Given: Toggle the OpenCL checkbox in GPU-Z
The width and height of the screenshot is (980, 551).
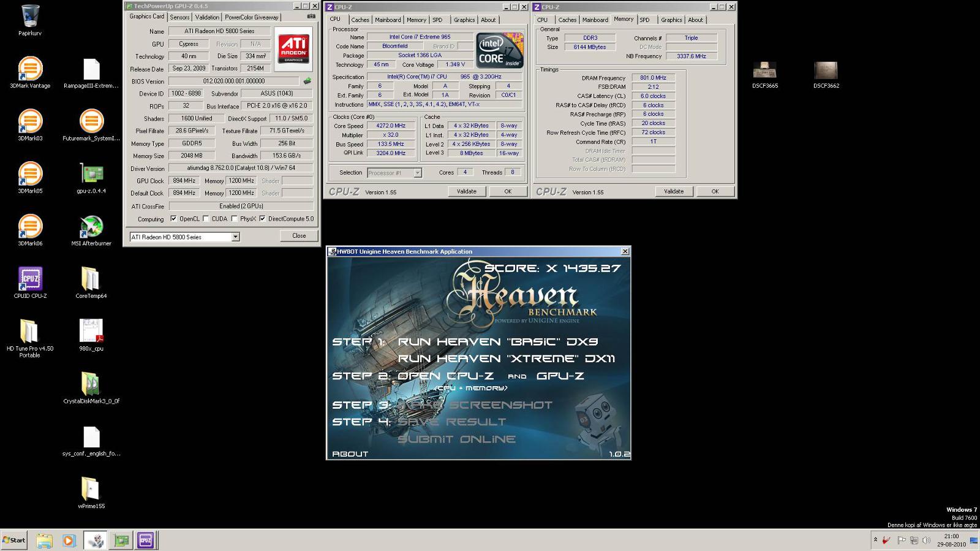Looking at the screenshot, I should click(x=173, y=219).
